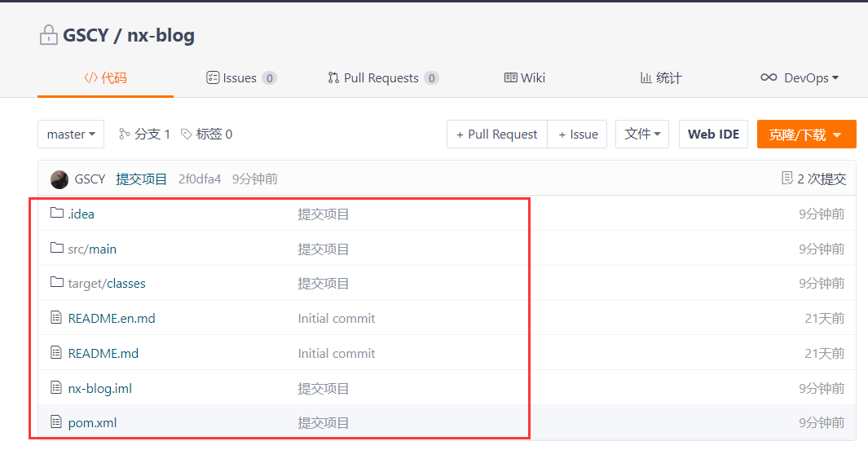This screenshot has height=450, width=868.
Task: Expand the 文件 dropdown
Action: [642, 134]
